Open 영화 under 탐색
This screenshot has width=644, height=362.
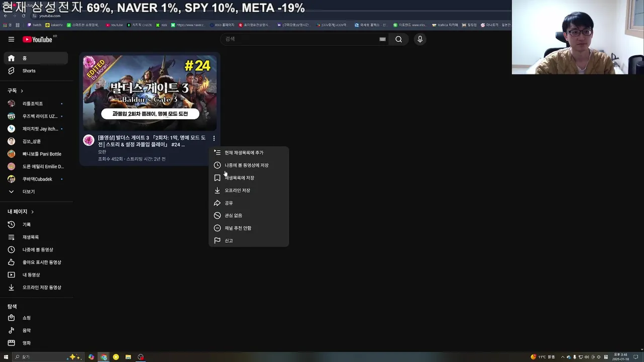tap(36, 343)
